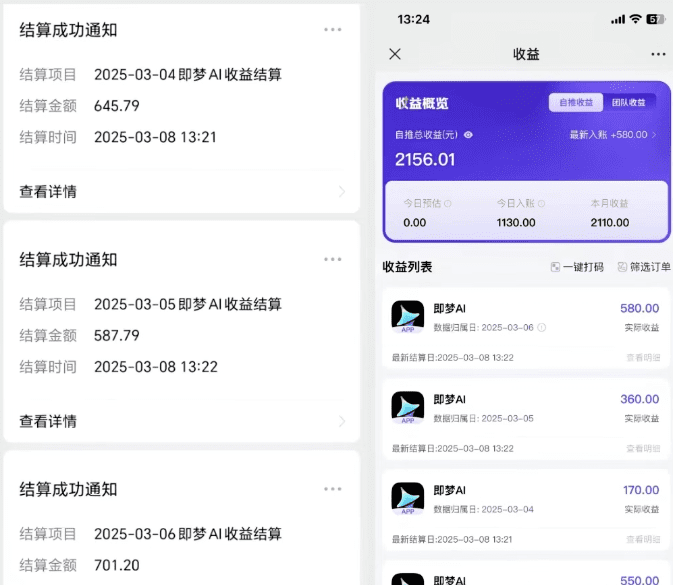This screenshot has height=585, width=673.
Task: Click the 今日入账 value 1130.00
Action: [516, 223]
